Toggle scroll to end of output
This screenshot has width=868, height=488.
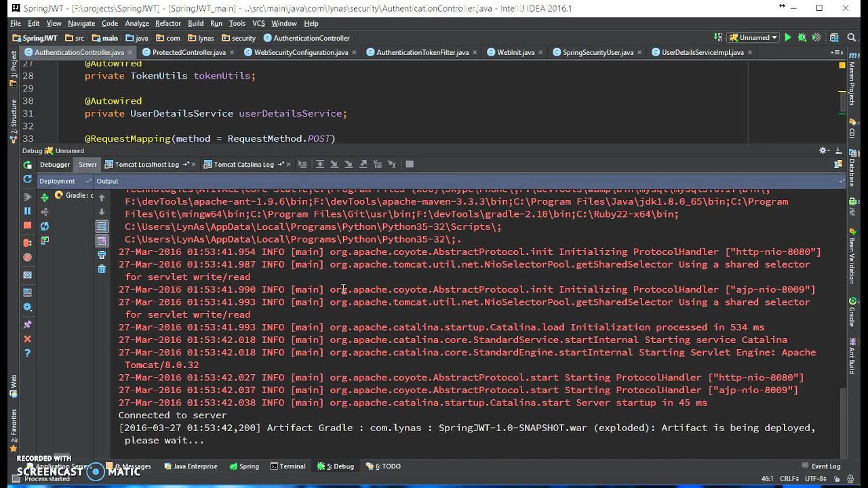[102, 241]
